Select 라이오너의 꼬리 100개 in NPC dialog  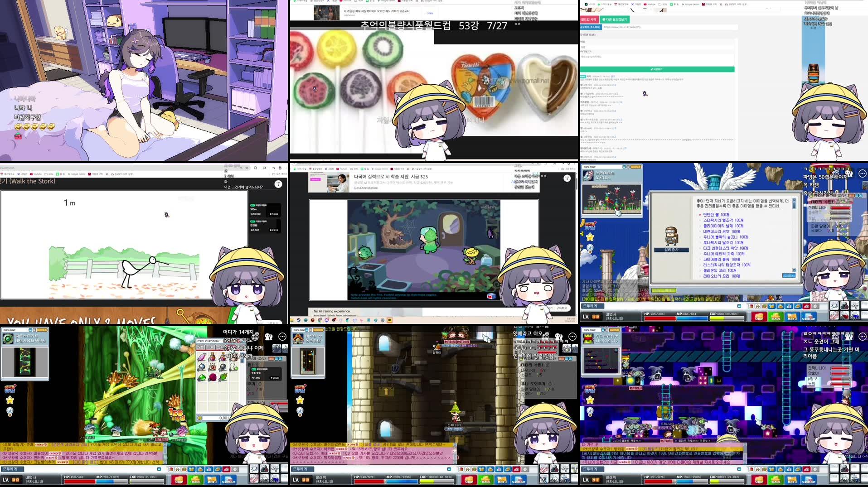coord(722,276)
